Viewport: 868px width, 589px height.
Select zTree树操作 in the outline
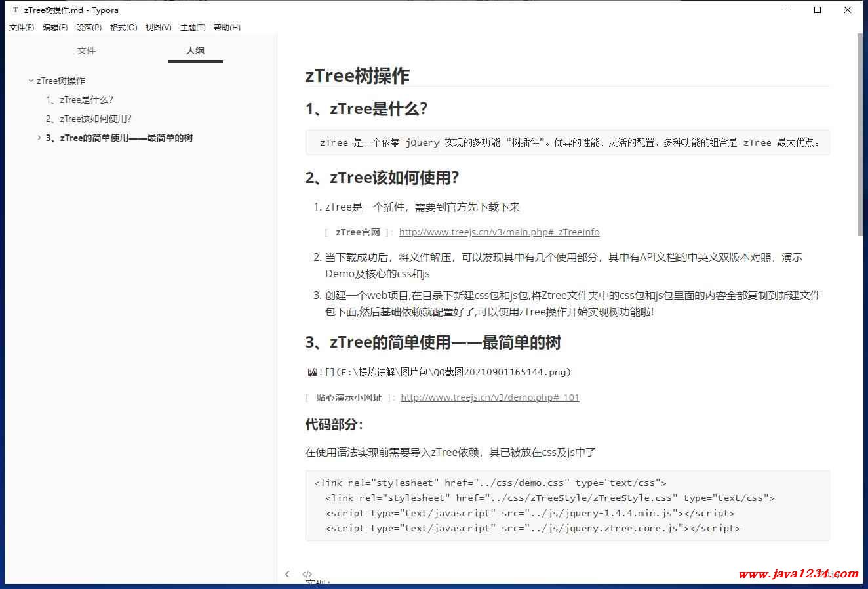point(61,81)
